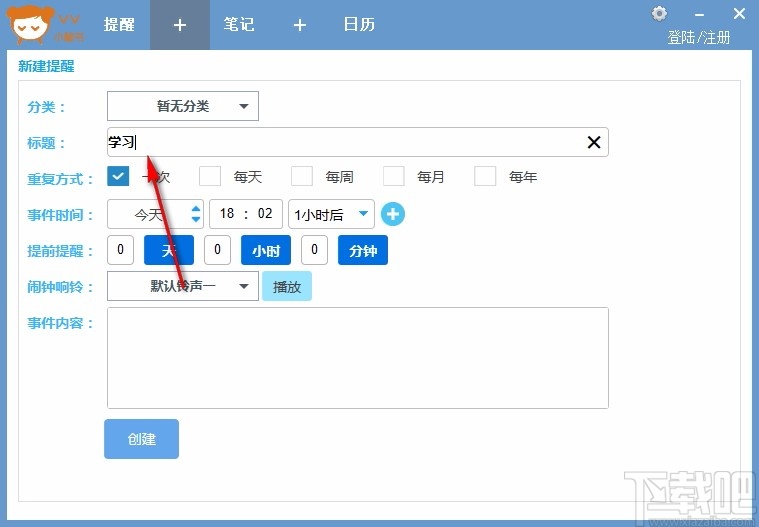Click the 提前提醒 label

click(60, 251)
